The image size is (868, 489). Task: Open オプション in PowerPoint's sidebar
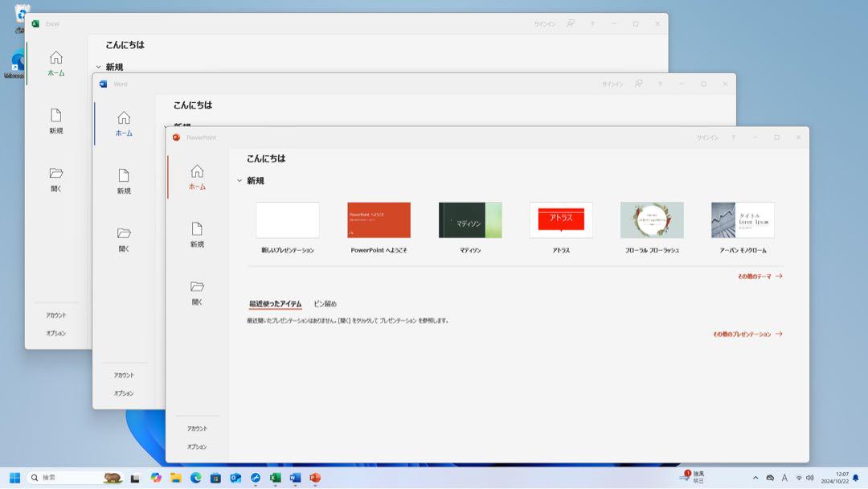click(x=197, y=446)
